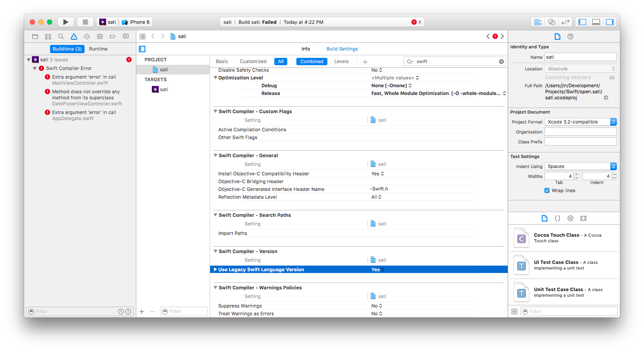Select the Levels view
Viewport: 644px width, 352px height.
341,61
